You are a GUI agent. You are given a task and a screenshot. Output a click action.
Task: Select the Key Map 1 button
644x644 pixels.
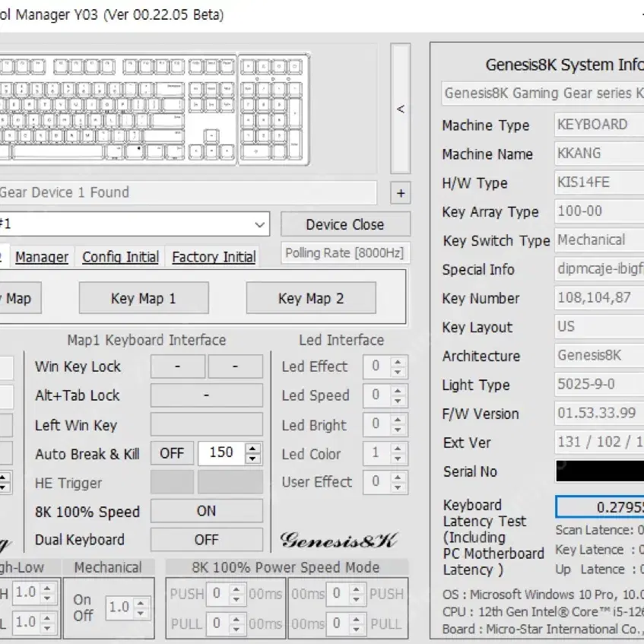point(144,298)
